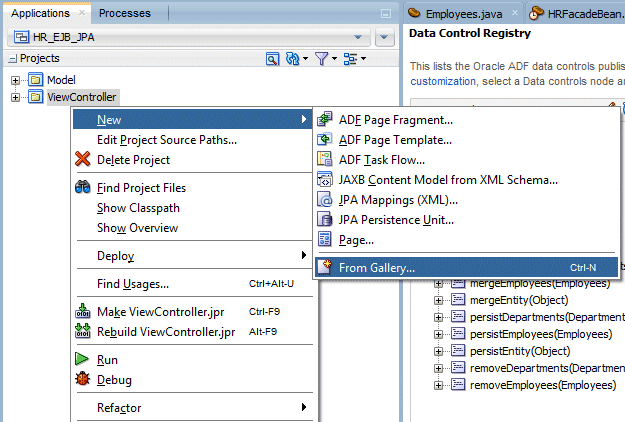Click the Page icon in submenu

(x=325, y=239)
